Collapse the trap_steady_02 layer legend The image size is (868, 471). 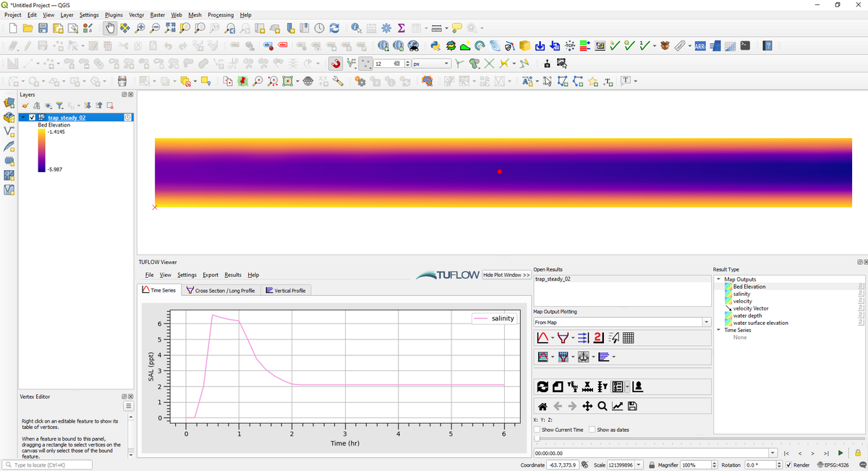[23, 116]
